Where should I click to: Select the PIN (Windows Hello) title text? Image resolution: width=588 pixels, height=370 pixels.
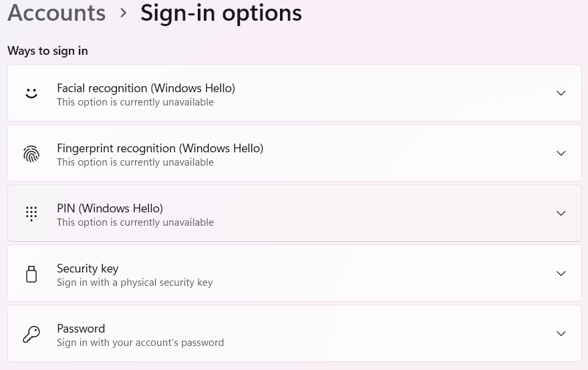[x=110, y=208]
